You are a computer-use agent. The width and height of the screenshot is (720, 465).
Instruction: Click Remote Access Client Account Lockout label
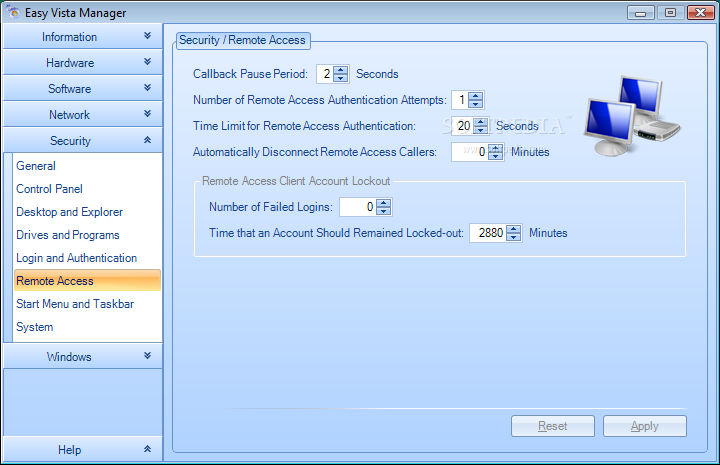click(x=296, y=181)
